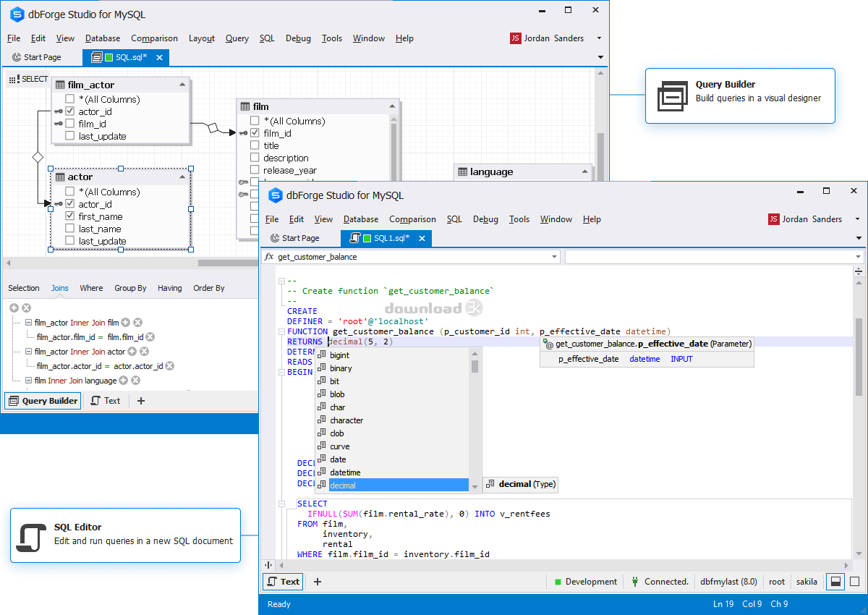
Task: Click the JS user avatar in front window
Action: pos(774,219)
